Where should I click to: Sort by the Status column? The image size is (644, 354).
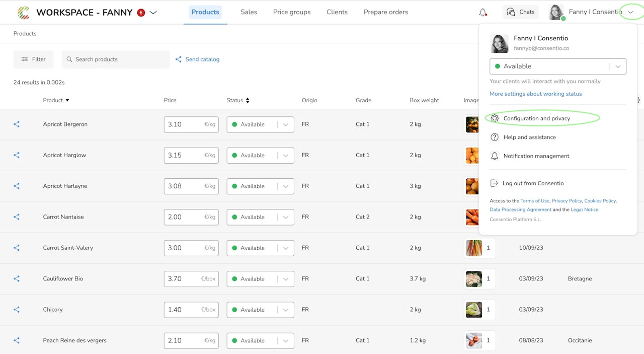tap(238, 100)
